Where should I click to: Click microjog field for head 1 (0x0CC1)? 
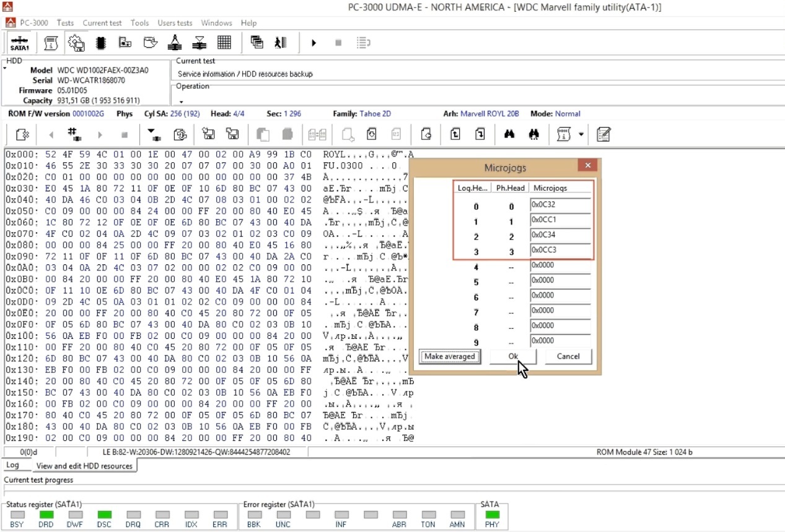pos(560,220)
